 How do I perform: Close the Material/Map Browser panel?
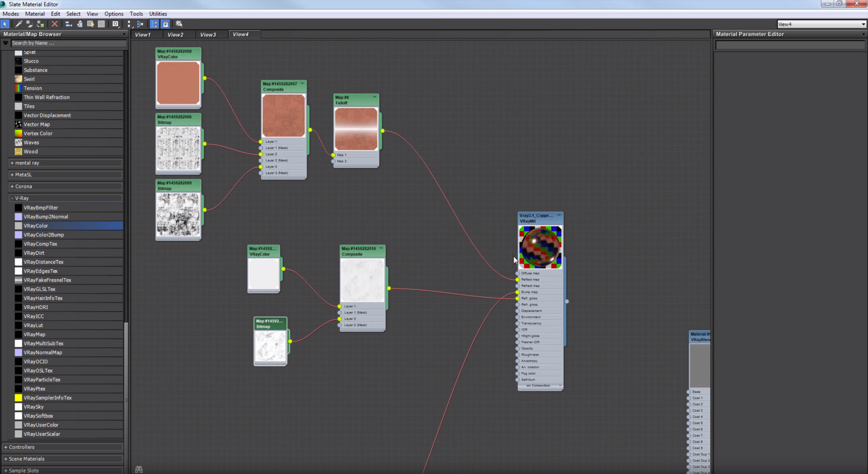click(x=124, y=34)
